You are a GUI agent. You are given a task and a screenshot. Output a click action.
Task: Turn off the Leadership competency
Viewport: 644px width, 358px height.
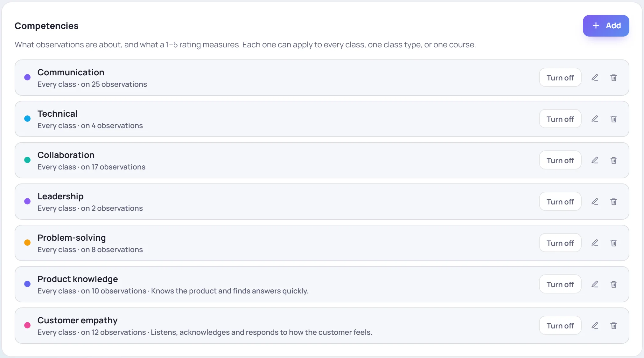tap(560, 202)
